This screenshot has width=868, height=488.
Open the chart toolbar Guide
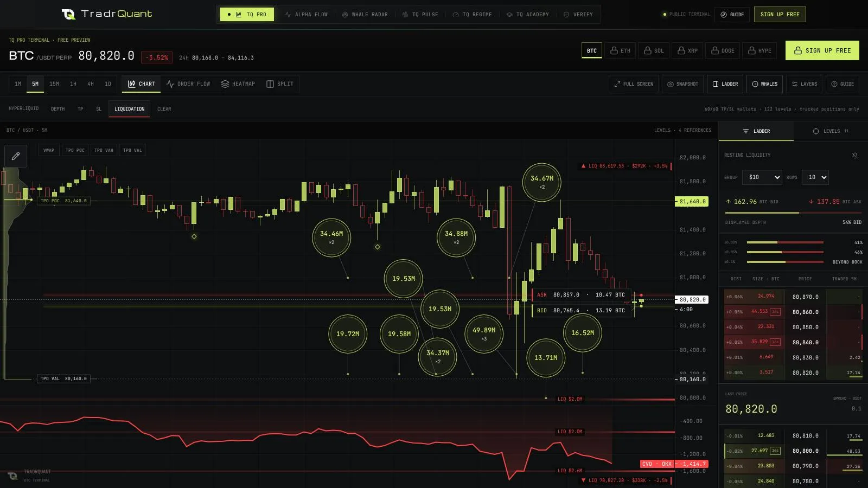[843, 84]
